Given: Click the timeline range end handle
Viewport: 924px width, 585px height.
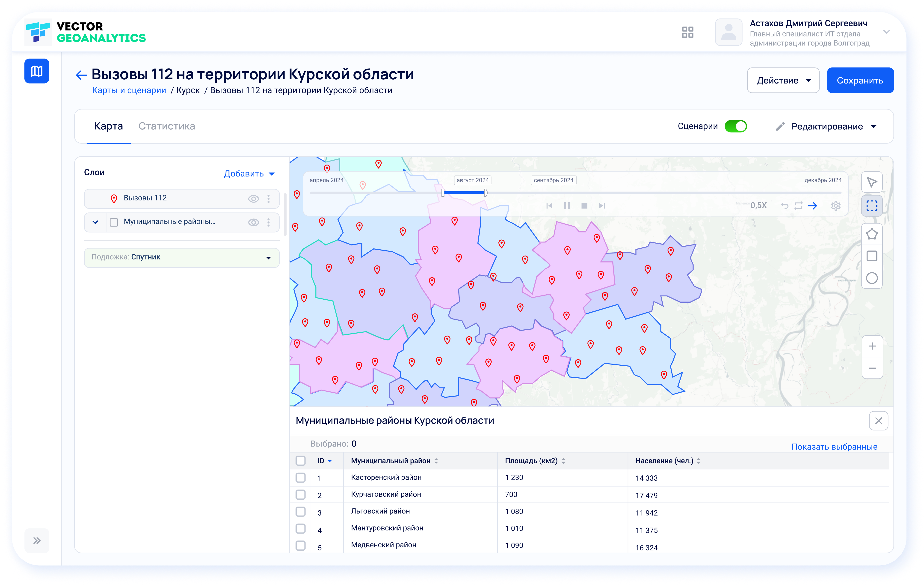Looking at the screenshot, I should point(486,193).
